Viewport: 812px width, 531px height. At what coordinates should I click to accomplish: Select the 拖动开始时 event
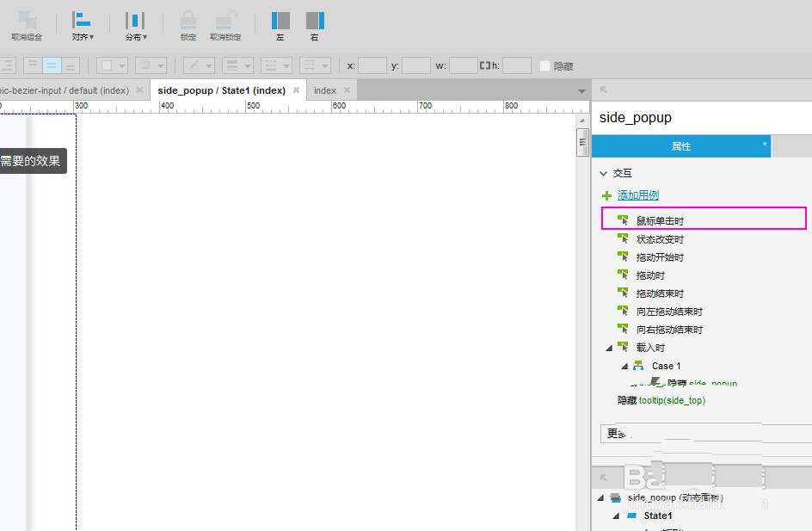tap(660, 257)
